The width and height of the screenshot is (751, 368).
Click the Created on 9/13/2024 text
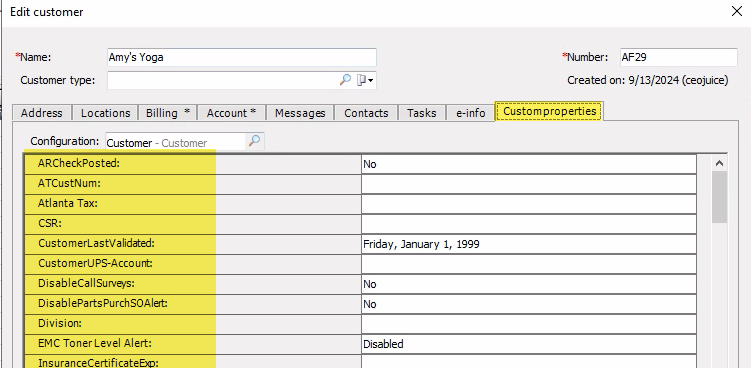(x=648, y=80)
